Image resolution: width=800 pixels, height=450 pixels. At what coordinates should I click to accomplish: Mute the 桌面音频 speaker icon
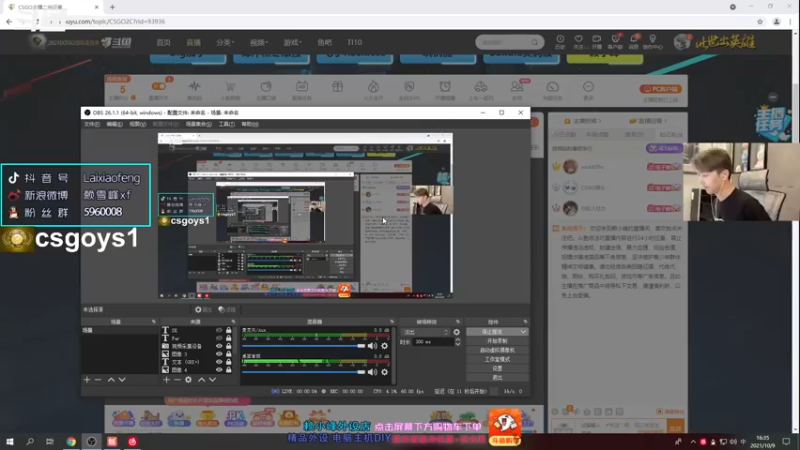tap(372, 372)
